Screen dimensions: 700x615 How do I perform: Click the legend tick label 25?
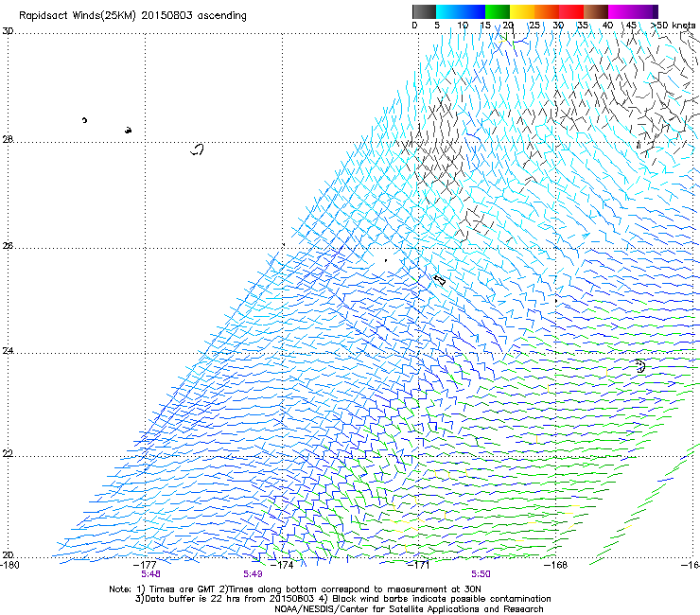[x=534, y=26]
